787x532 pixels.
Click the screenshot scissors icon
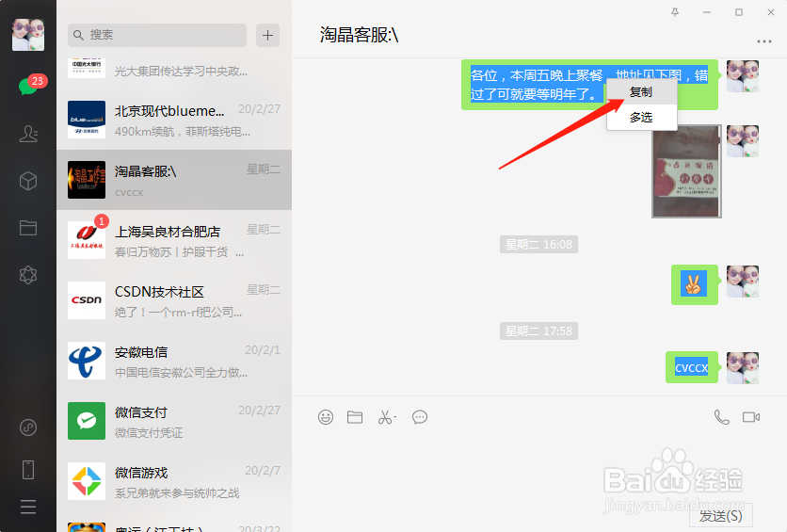(387, 417)
